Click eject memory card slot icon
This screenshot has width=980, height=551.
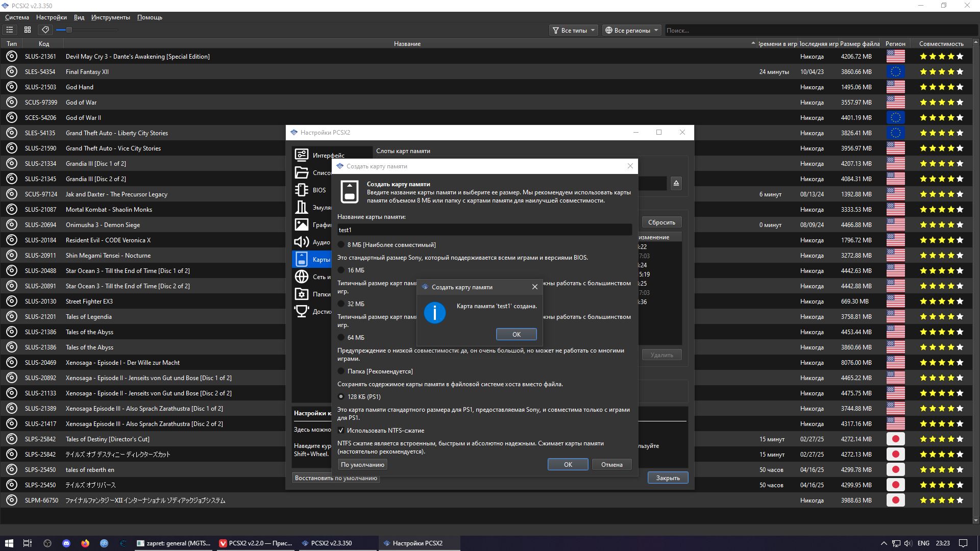click(x=676, y=183)
